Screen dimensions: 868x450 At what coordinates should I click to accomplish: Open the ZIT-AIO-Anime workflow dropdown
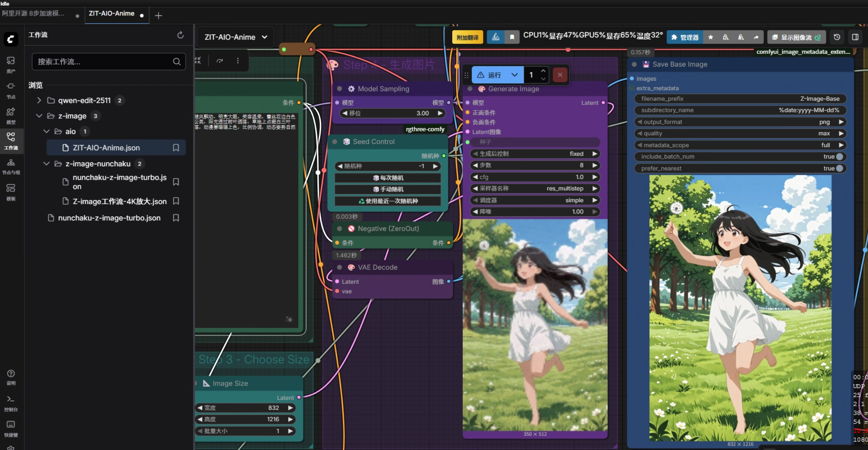(x=235, y=37)
